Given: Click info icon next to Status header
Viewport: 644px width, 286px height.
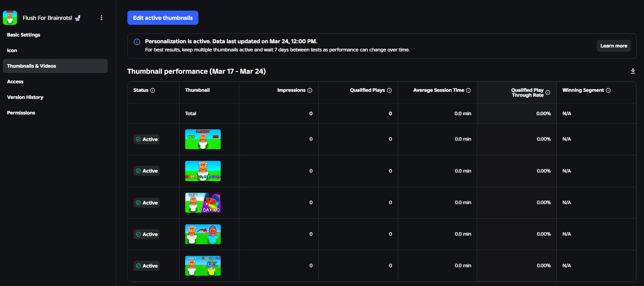Looking at the screenshot, I should [153, 90].
